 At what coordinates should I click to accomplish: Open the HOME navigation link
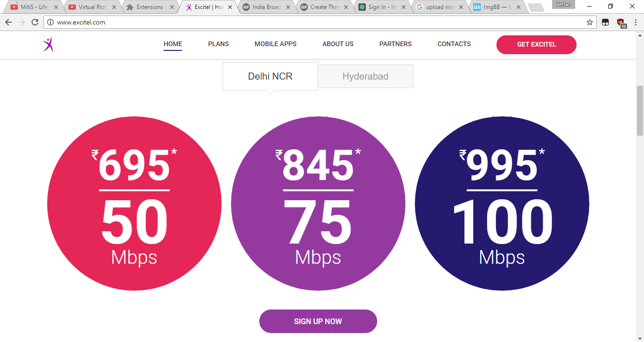coord(173,44)
